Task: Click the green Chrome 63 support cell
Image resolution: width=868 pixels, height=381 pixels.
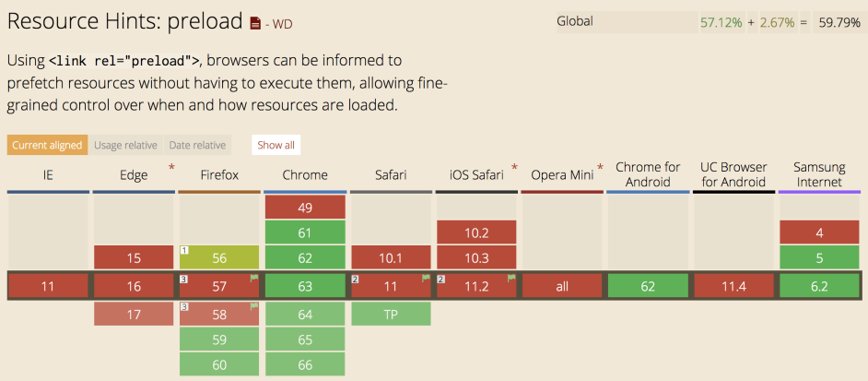Action: 305,286
